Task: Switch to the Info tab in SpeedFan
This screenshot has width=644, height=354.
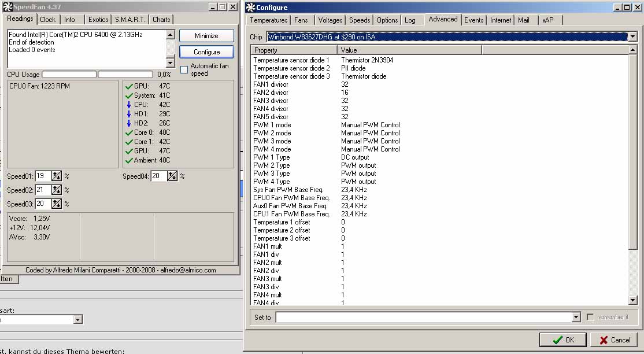Action: click(x=70, y=19)
